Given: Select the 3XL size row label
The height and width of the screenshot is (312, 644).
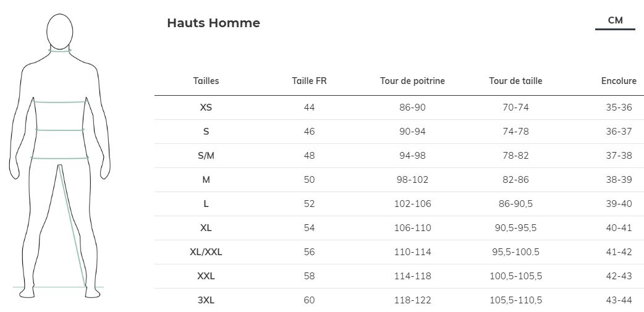Looking at the screenshot, I should pyautogui.click(x=206, y=300).
